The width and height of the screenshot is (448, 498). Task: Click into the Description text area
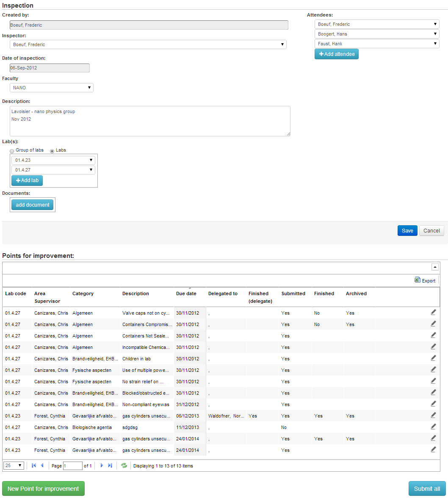pos(150,121)
